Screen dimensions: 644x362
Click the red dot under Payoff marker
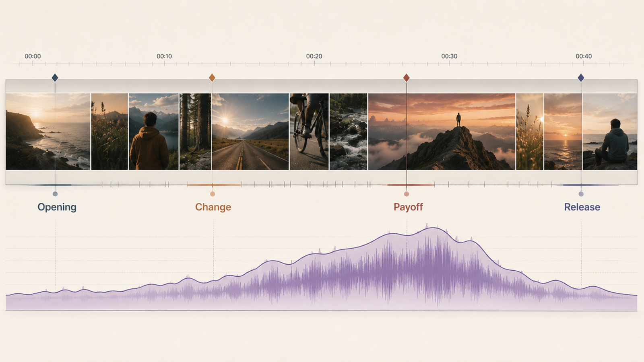[x=407, y=194]
